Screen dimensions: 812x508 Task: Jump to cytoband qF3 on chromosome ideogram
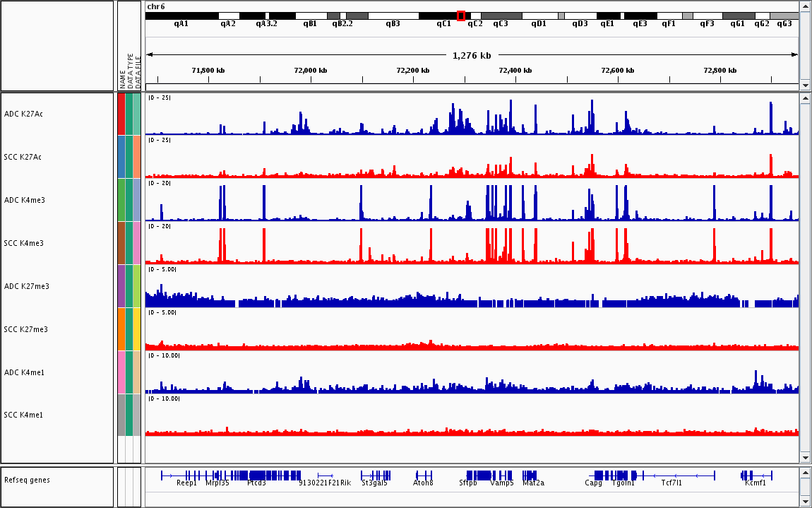(707, 16)
